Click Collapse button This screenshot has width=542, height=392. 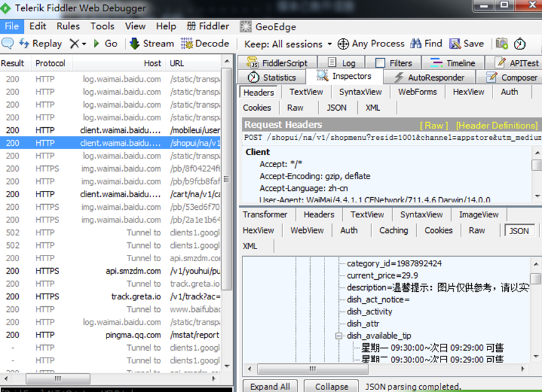click(331, 386)
